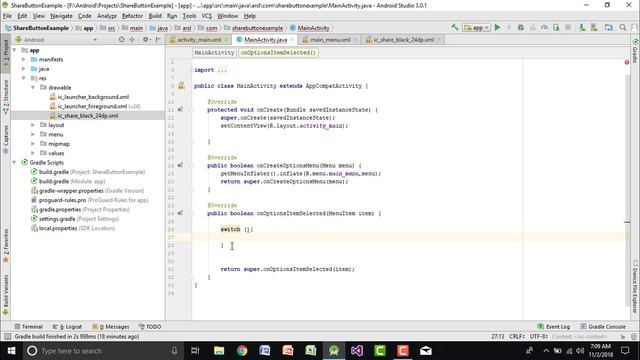640x360 pixels.
Task: Open the app run configuration dropdown
Action: coord(476,28)
